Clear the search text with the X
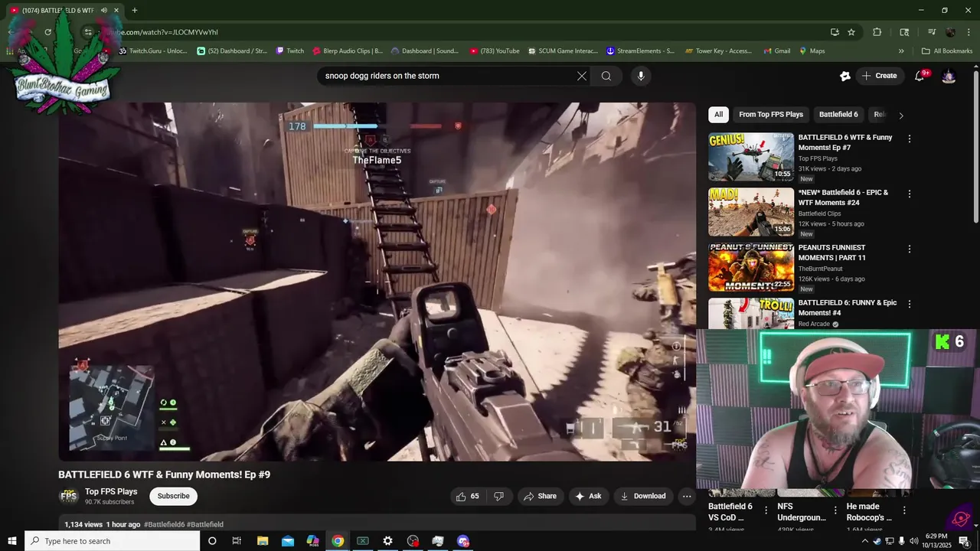The image size is (980, 551). pos(582,76)
